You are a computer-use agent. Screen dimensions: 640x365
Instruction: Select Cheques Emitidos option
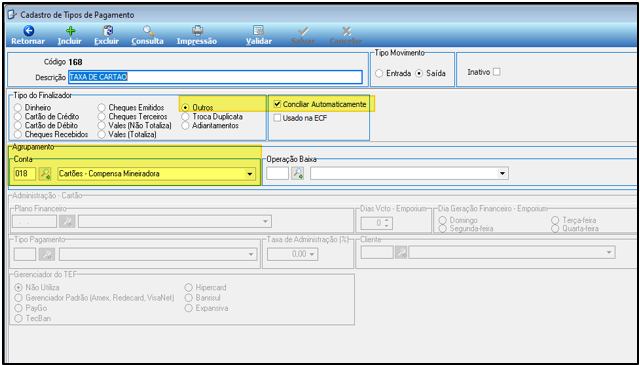(x=101, y=108)
